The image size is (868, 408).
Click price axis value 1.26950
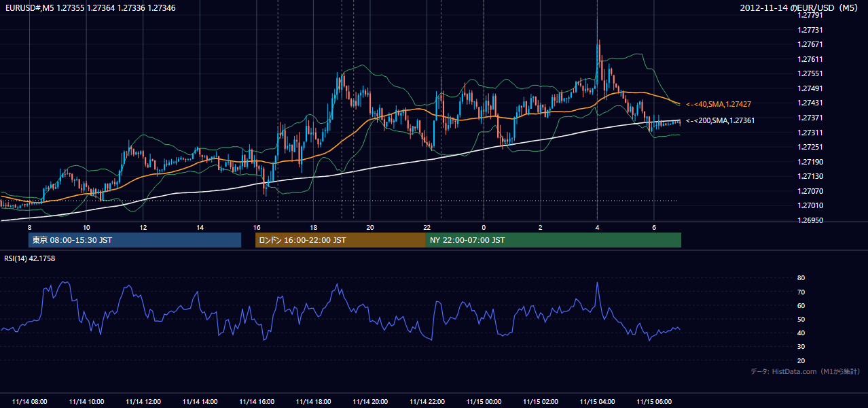[810, 220]
